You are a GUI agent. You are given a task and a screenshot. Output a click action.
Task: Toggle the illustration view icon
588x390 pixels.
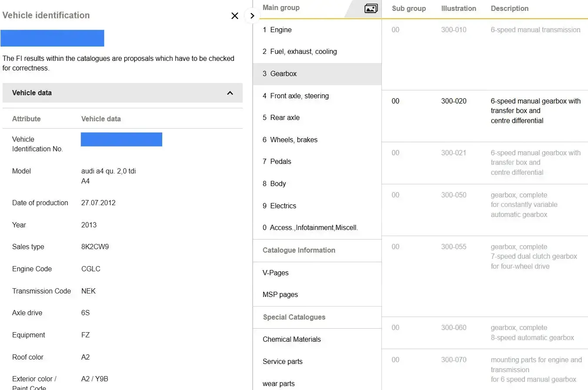point(371,8)
